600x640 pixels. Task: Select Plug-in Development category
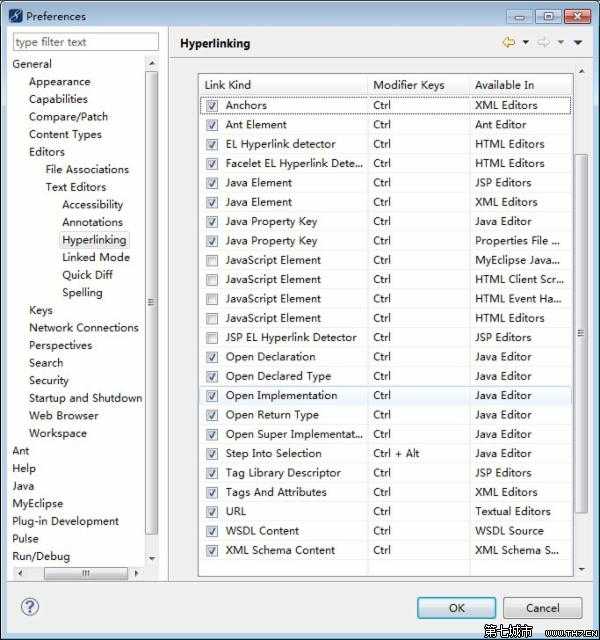pyautogui.click(x=65, y=521)
